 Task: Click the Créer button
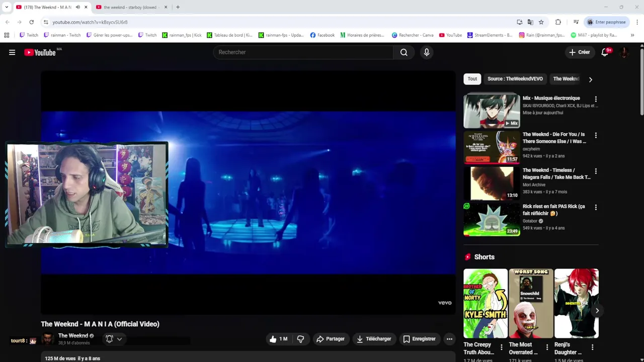pos(579,52)
